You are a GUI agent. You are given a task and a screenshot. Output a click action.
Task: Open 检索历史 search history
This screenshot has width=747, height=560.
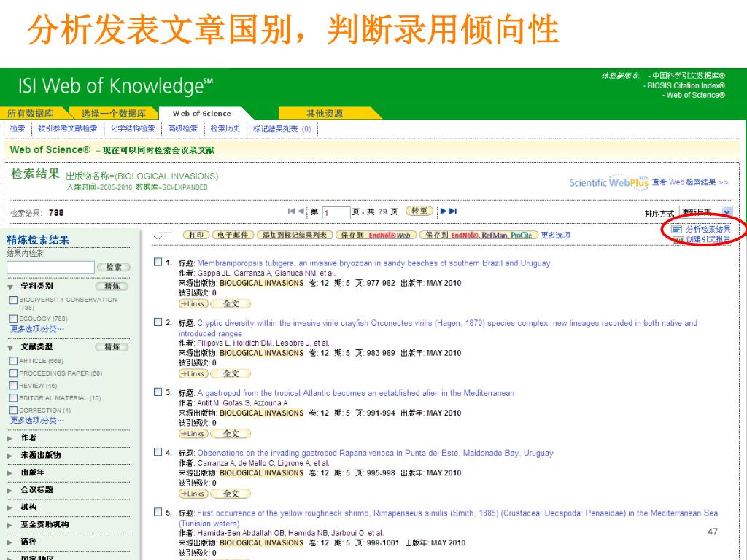pyautogui.click(x=225, y=128)
